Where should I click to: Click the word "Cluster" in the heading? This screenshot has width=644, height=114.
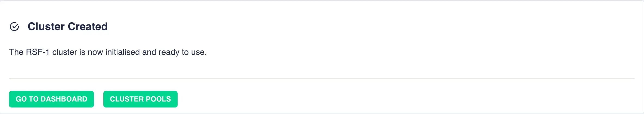click(46, 27)
